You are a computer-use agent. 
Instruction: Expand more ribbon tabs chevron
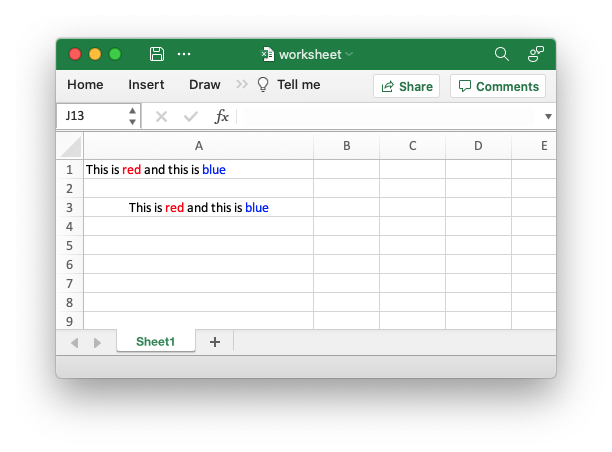click(x=242, y=85)
